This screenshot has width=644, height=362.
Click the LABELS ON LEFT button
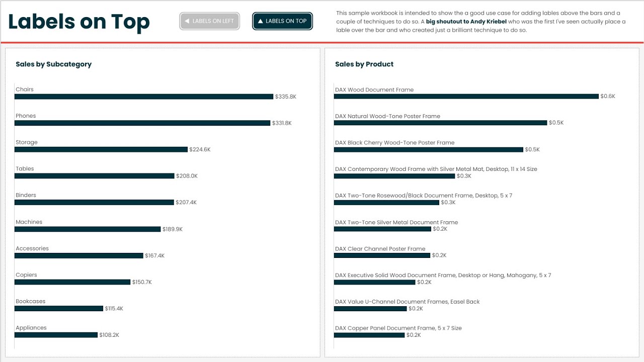[209, 21]
